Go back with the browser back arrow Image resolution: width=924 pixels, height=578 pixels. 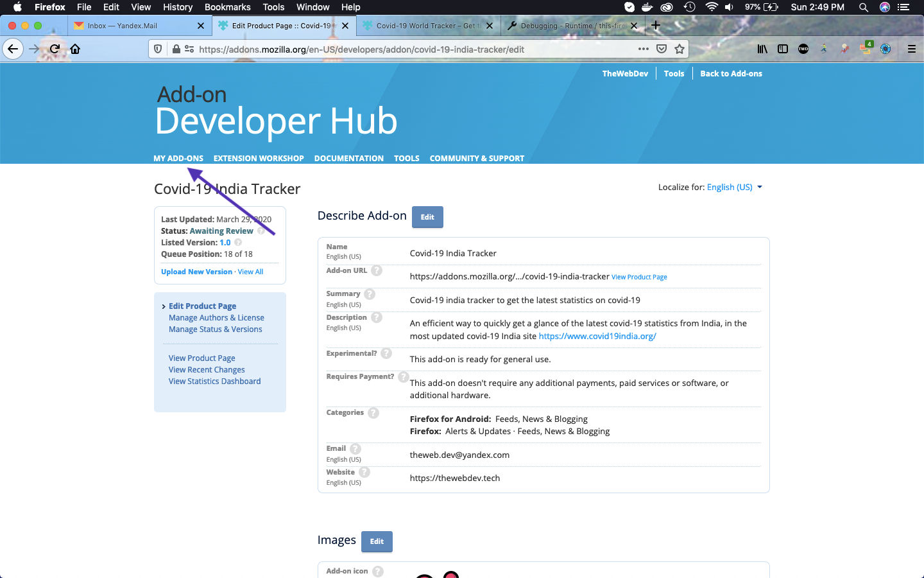tap(13, 49)
